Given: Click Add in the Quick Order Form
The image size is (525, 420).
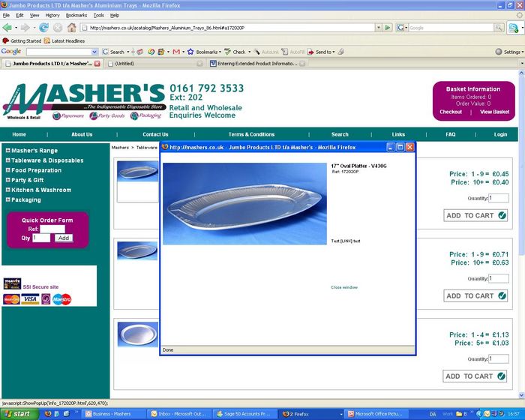Looking at the screenshot, I should pyautogui.click(x=64, y=238).
